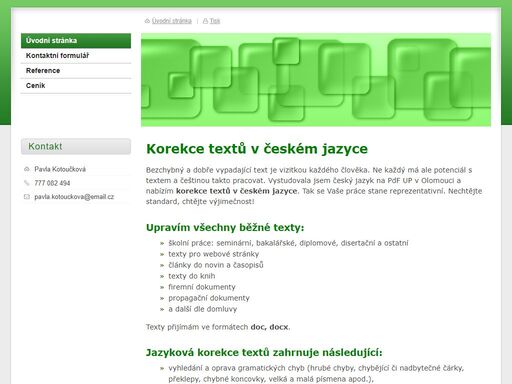Click the envelope icon beside the email address

coord(27,197)
